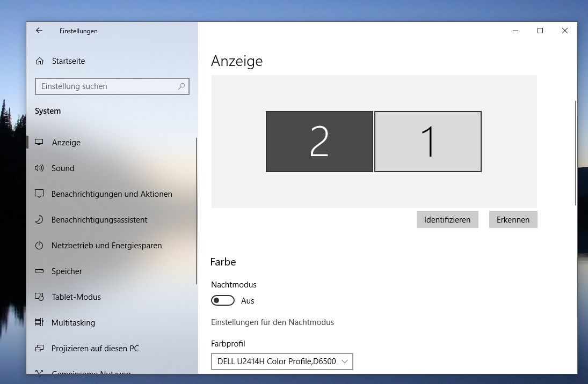Viewport: 588px width, 384px height.
Task: Toggle the Nachtmodus switch
Action: [223, 300]
